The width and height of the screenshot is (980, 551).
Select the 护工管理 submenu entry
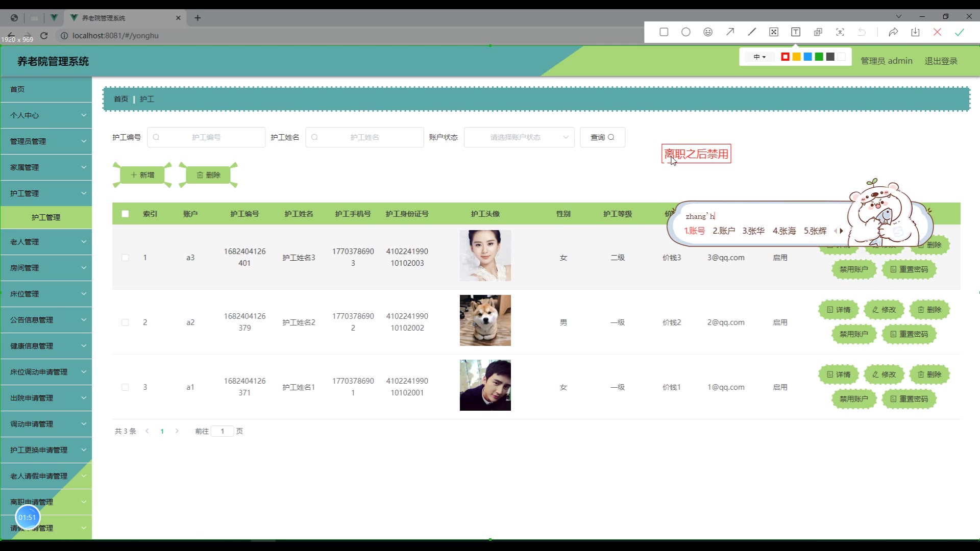46,217
